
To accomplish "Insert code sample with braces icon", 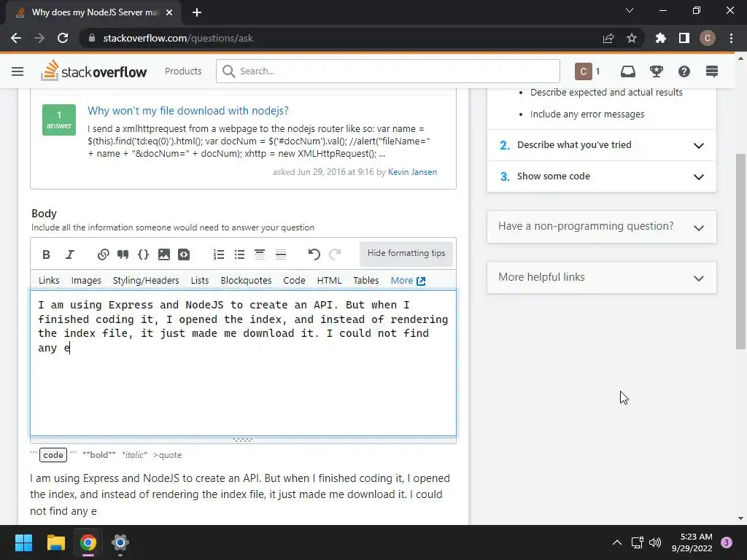I will [x=144, y=254].
